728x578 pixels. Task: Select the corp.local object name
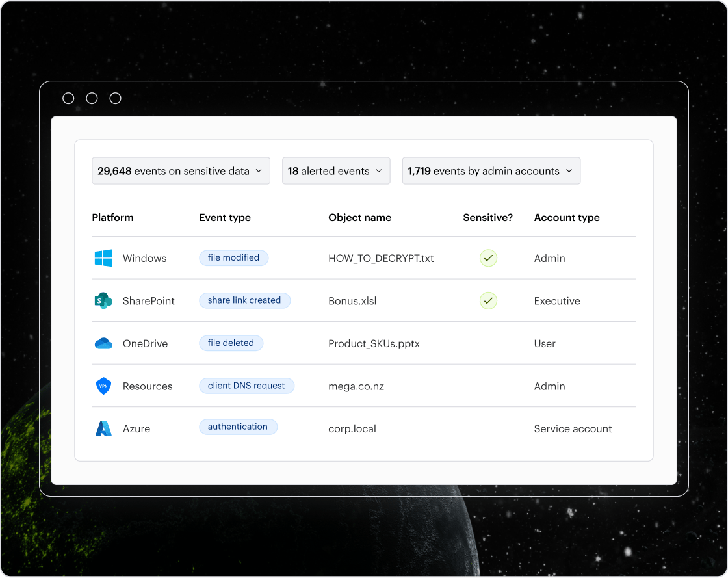point(352,428)
